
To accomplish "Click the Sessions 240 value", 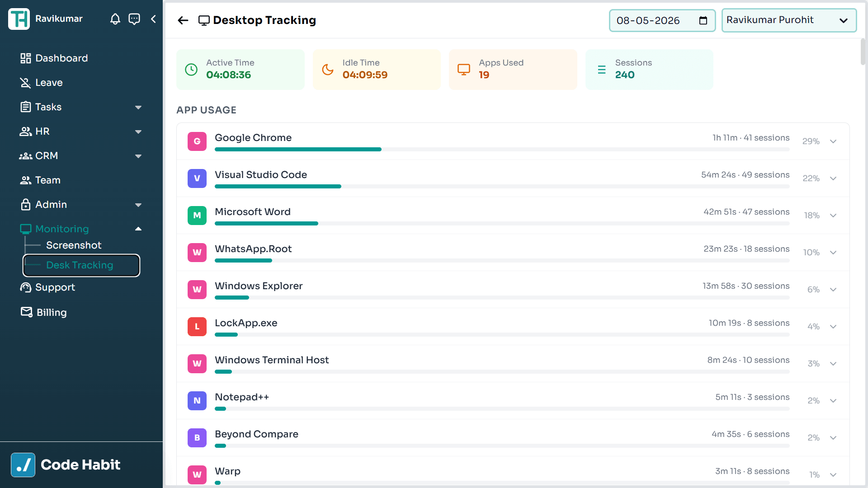I will point(625,75).
